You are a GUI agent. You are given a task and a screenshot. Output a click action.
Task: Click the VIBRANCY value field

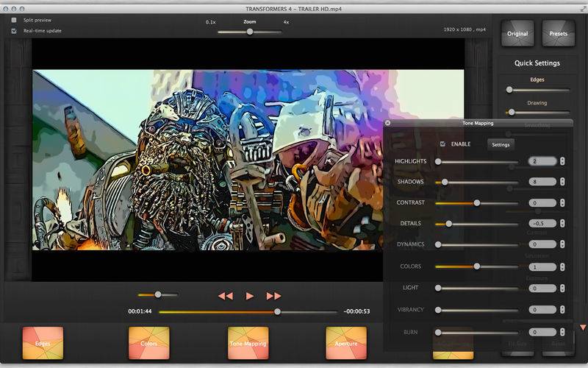[x=542, y=310]
